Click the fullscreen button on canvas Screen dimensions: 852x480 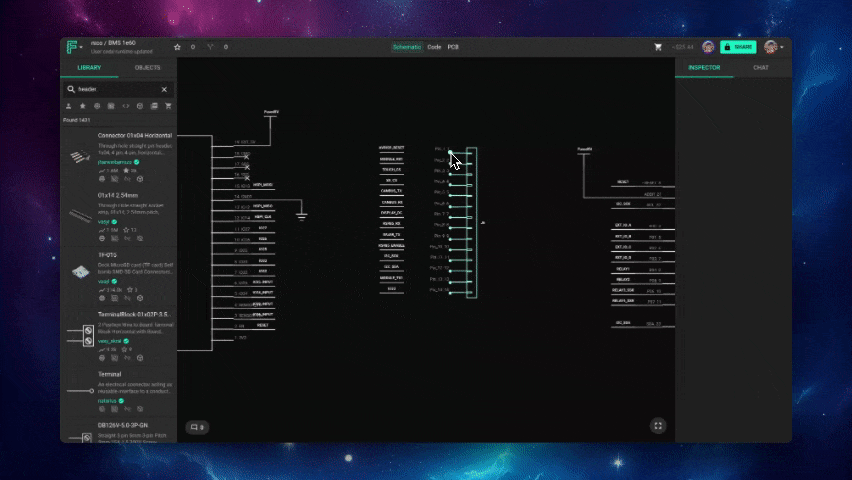(658, 426)
